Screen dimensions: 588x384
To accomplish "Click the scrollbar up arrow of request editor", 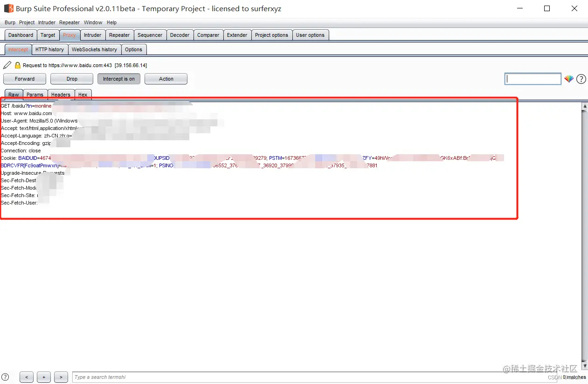I will click(x=585, y=106).
